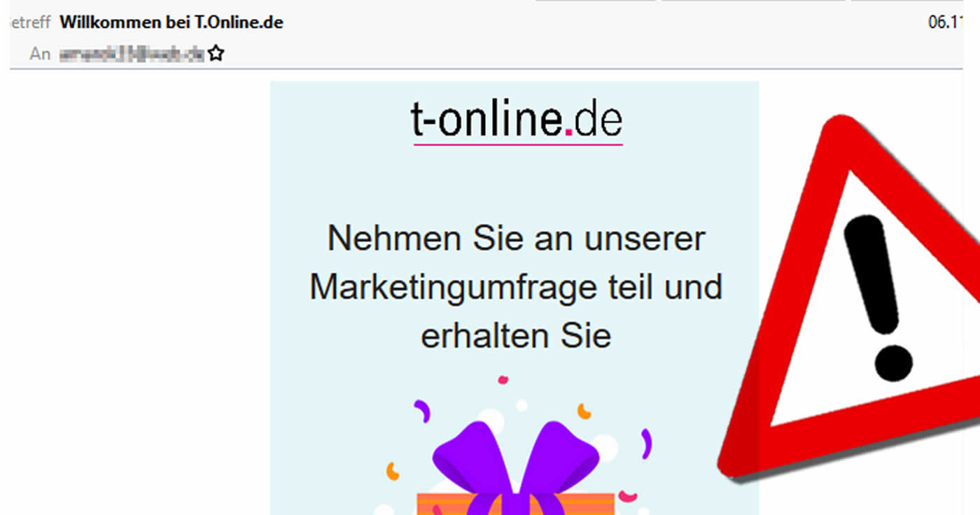Select the blurred recipient email address
Image resolution: width=980 pixels, height=515 pixels.
pos(132,54)
